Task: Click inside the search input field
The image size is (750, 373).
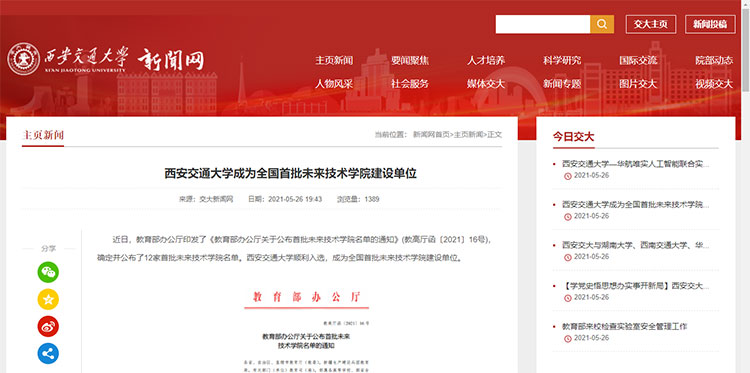Action: pyautogui.click(x=543, y=24)
